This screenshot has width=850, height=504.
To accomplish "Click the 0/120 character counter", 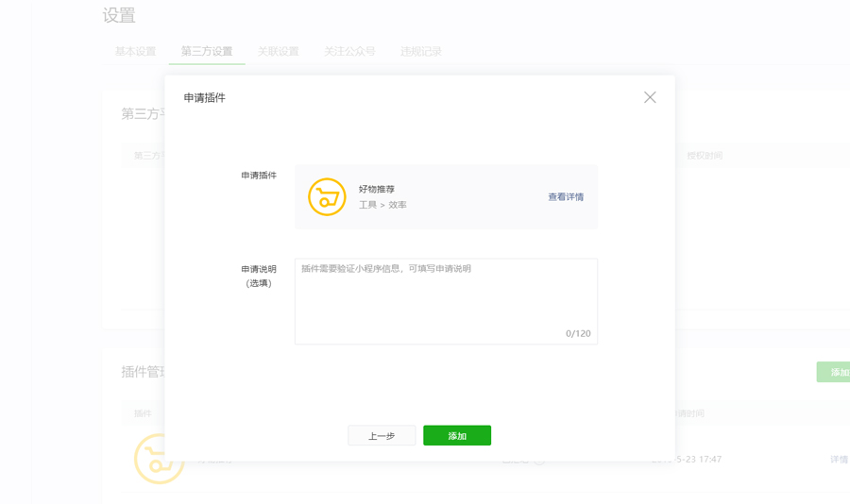I will (x=578, y=334).
